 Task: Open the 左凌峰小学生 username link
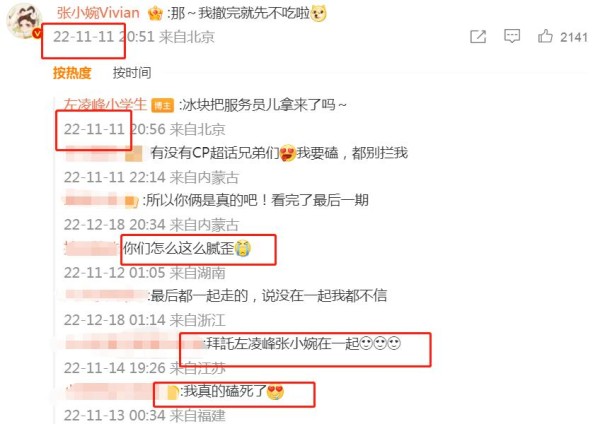pos(105,104)
